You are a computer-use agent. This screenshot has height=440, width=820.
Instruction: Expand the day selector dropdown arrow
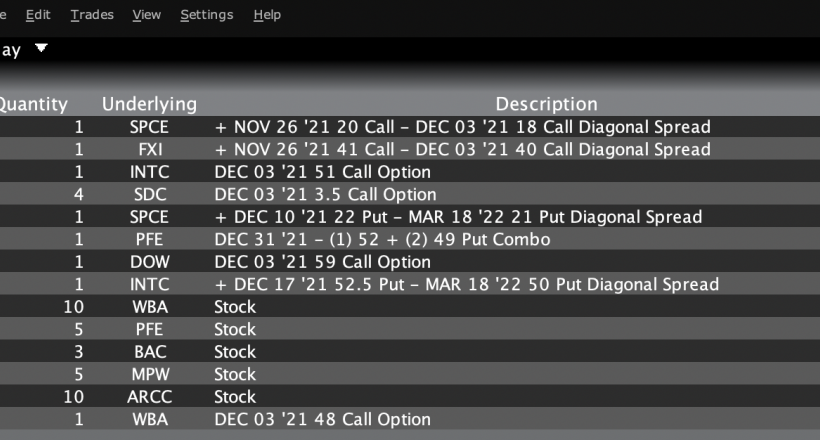(x=40, y=48)
